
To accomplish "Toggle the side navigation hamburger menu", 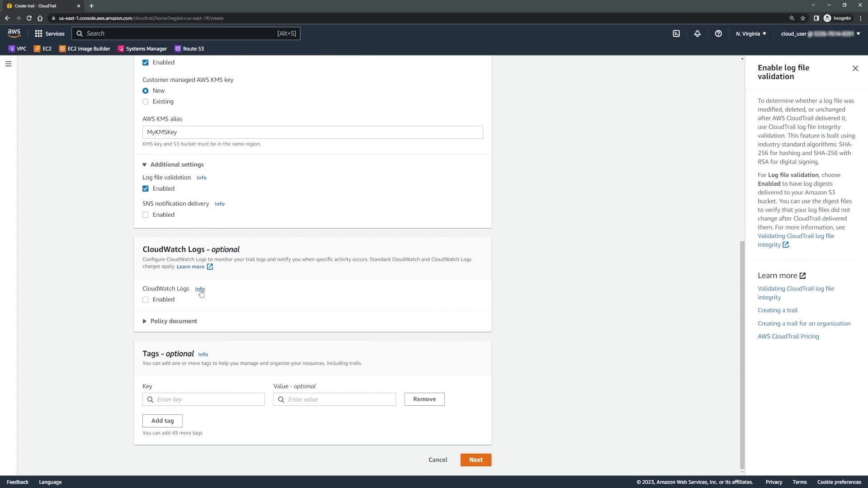I will 8,64.
